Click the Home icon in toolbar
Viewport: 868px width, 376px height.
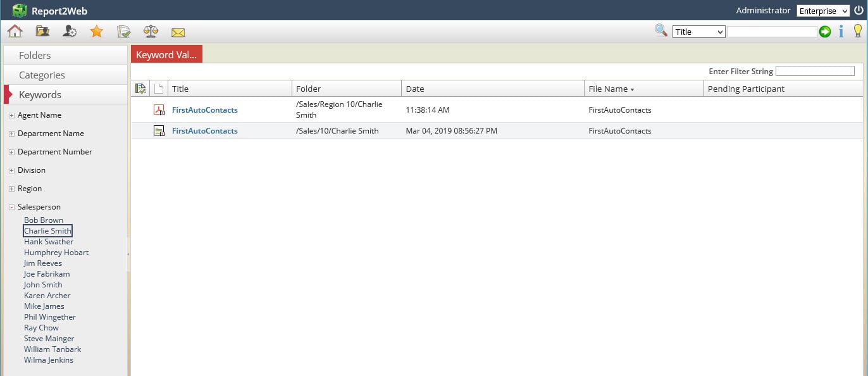(15, 31)
